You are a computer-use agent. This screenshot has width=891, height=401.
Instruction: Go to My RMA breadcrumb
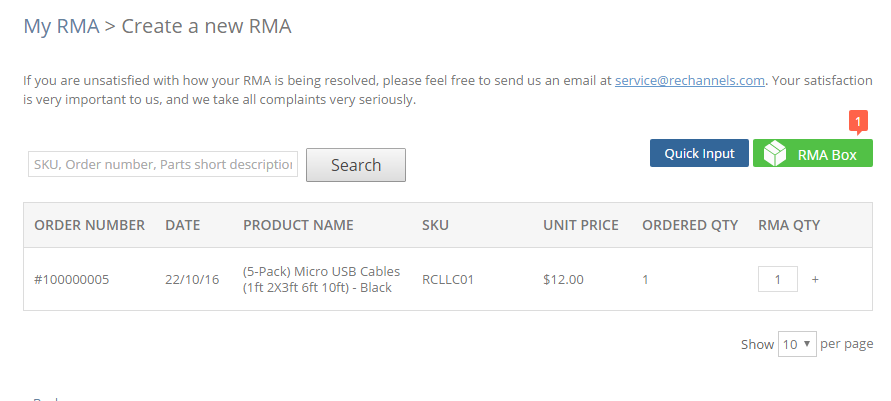pyautogui.click(x=61, y=26)
